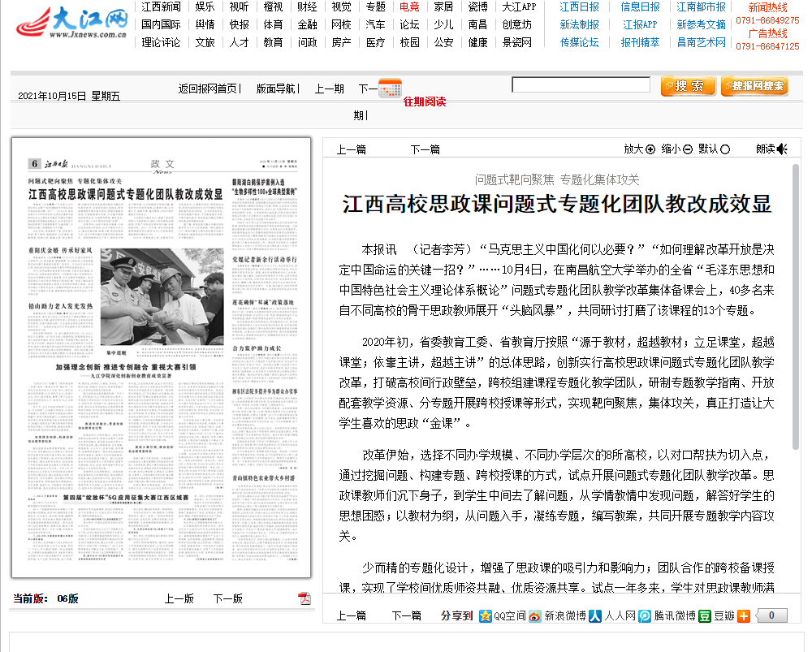812x652 pixels.
Task: Share article to 新浪微博
Action: click(534, 616)
